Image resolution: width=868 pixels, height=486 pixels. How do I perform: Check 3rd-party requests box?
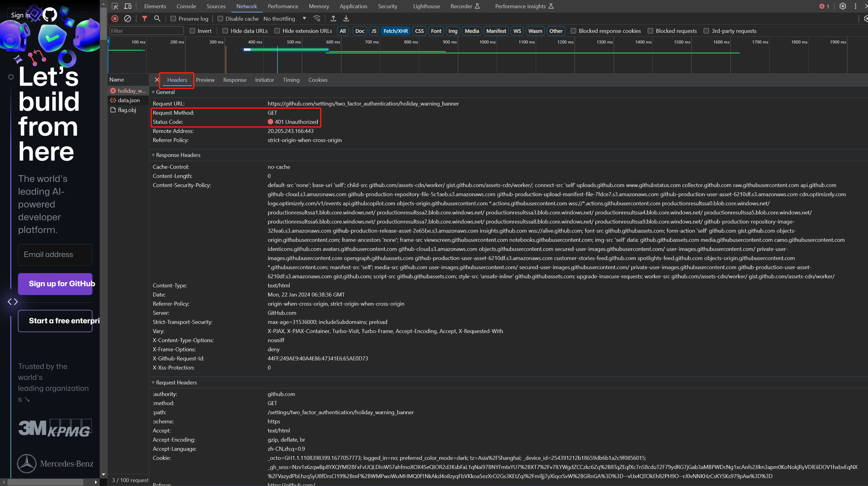click(x=706, y=31)
